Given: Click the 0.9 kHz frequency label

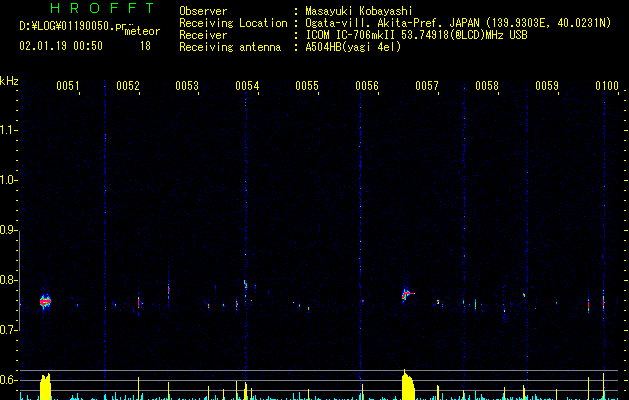Looking at the screenshot, I should (x=8, y=230).
